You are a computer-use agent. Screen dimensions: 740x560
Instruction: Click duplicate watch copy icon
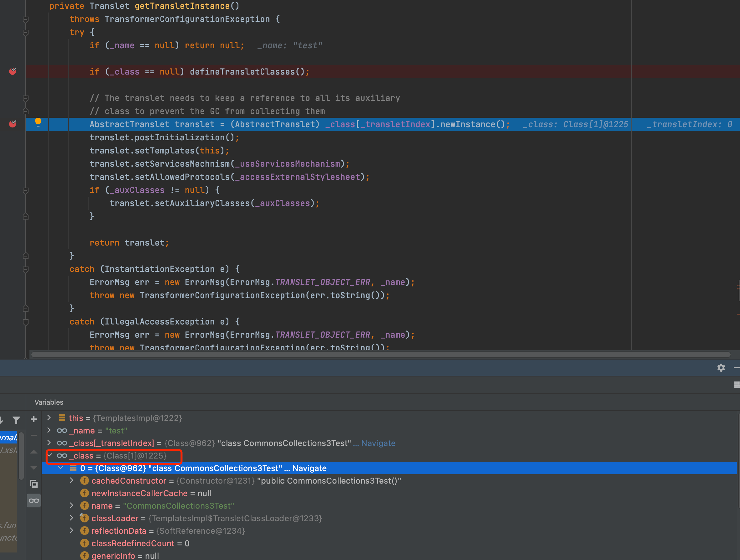pos(34,484)
